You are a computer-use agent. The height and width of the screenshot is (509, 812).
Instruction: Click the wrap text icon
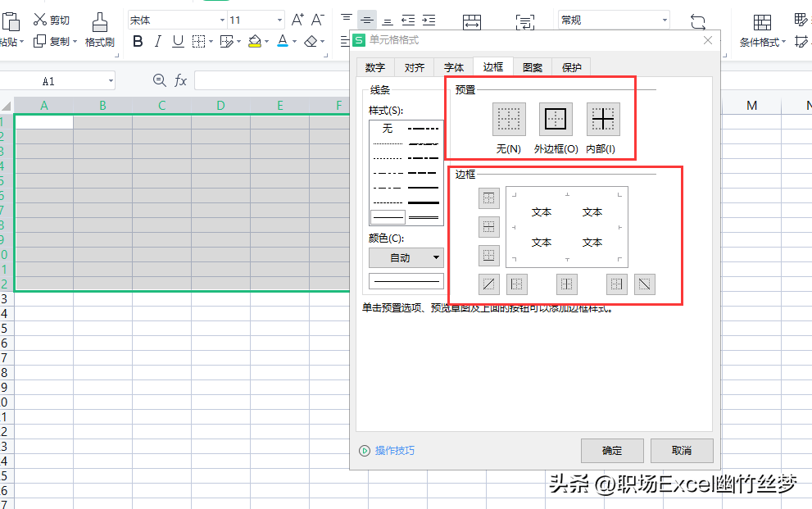coord(525,22)
